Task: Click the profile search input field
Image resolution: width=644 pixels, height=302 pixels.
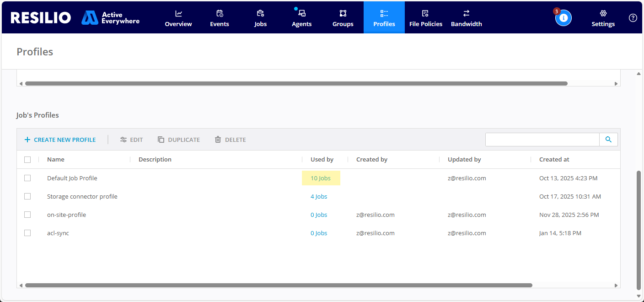Action: tap(542, 140)
